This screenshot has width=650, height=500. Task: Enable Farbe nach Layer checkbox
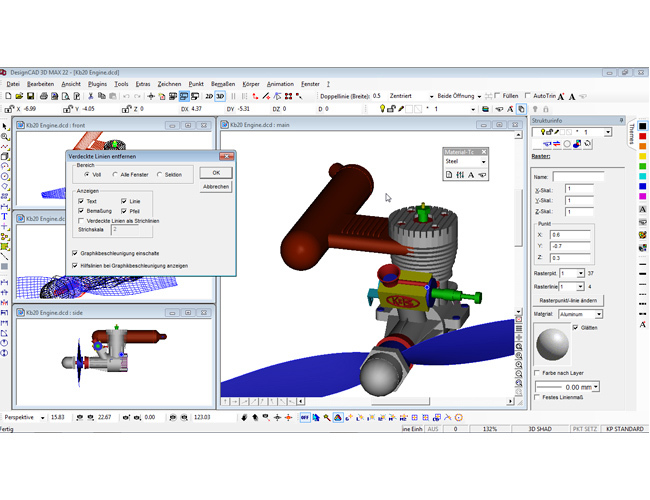pos(537,373)
